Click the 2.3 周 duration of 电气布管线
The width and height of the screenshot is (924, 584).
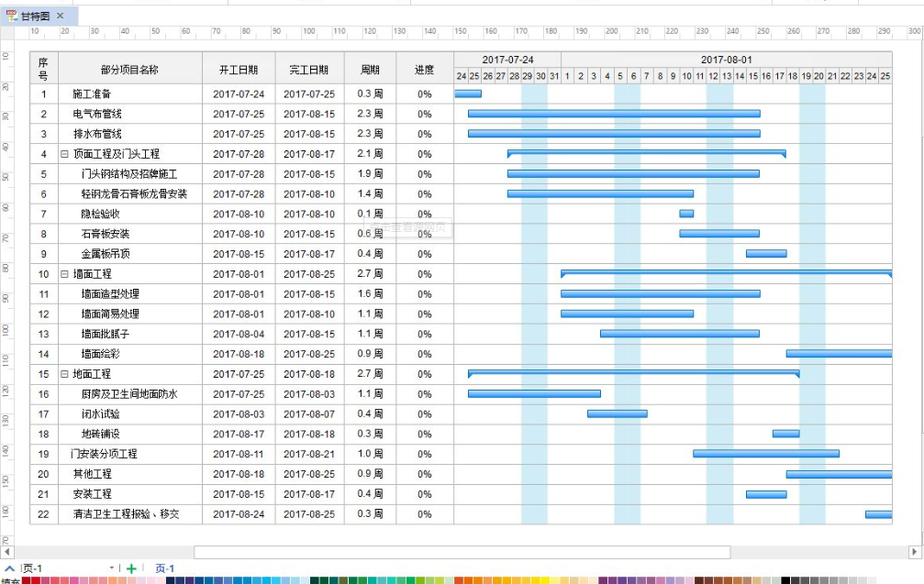pyautogui.click(x=370, y=114)
